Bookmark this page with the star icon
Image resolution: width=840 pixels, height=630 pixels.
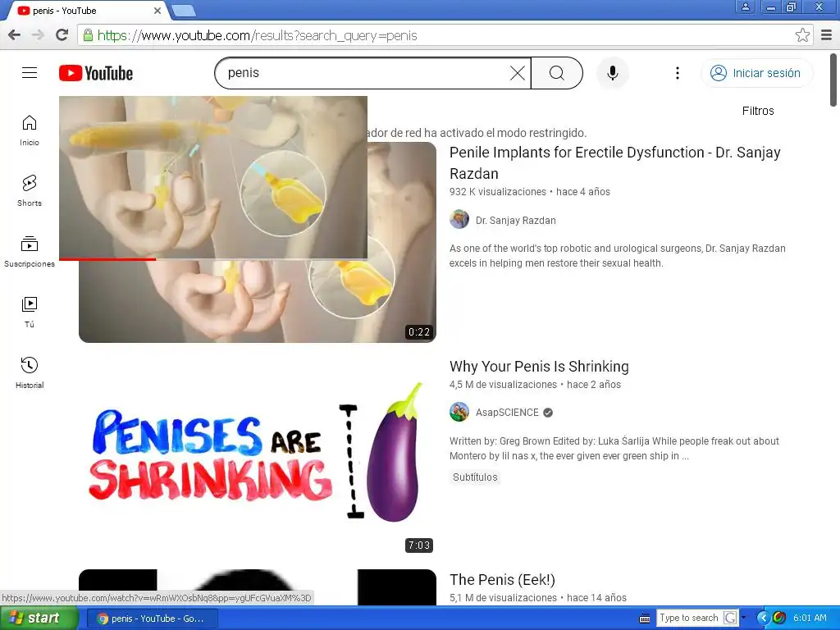[x=802, y=35]
